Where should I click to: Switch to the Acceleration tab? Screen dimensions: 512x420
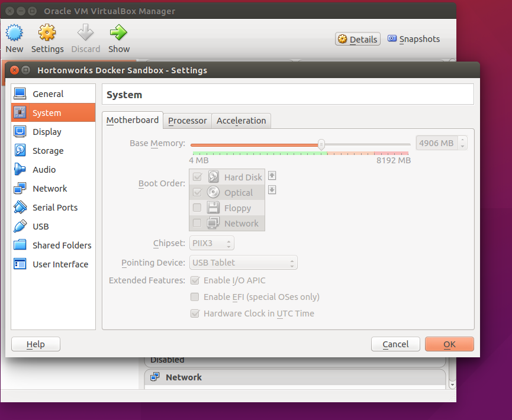[x=241, y=121]
